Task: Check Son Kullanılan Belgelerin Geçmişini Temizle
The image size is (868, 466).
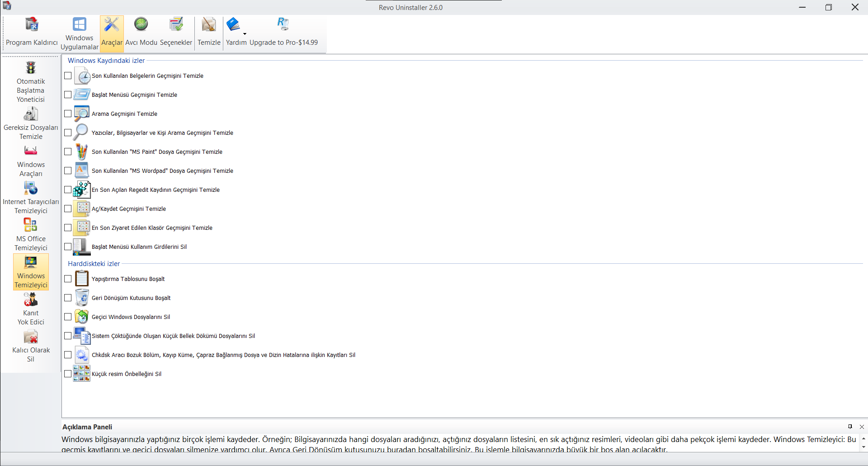Action: point(68,76)
